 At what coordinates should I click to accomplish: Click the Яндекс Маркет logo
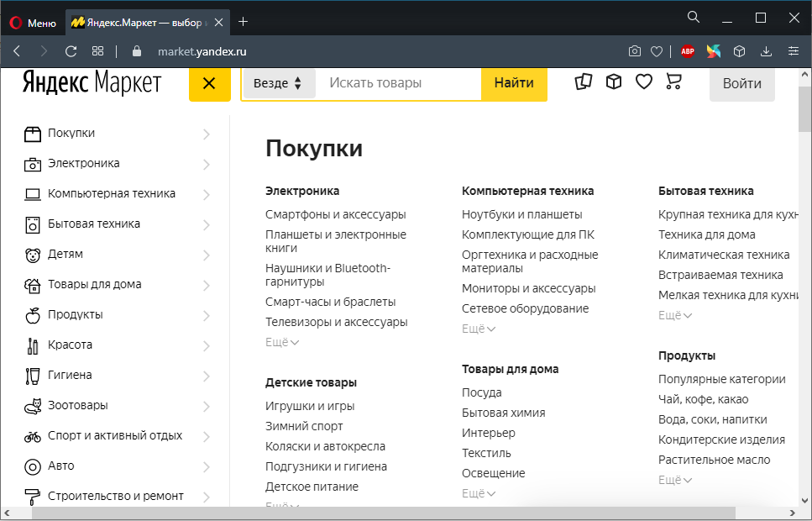(x=92, y=83)
